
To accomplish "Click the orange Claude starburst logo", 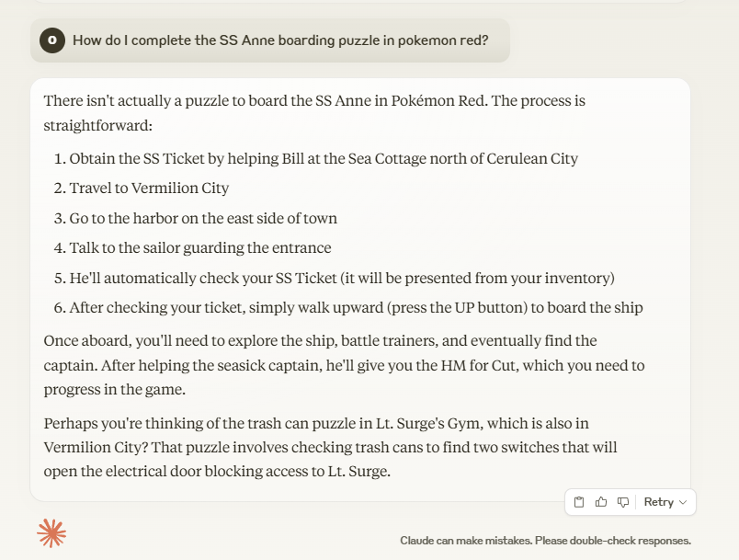I will [51, 533].
